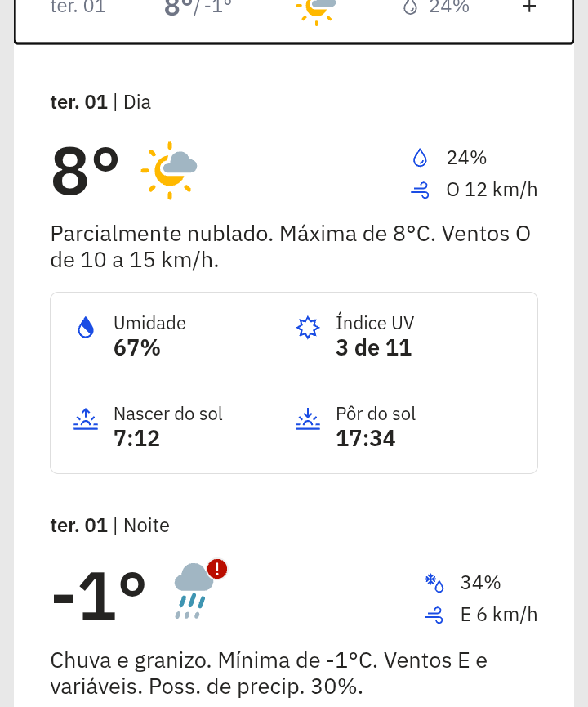
Task: Collapse the ter. 01 forecast row
Action: click(529, 7)
